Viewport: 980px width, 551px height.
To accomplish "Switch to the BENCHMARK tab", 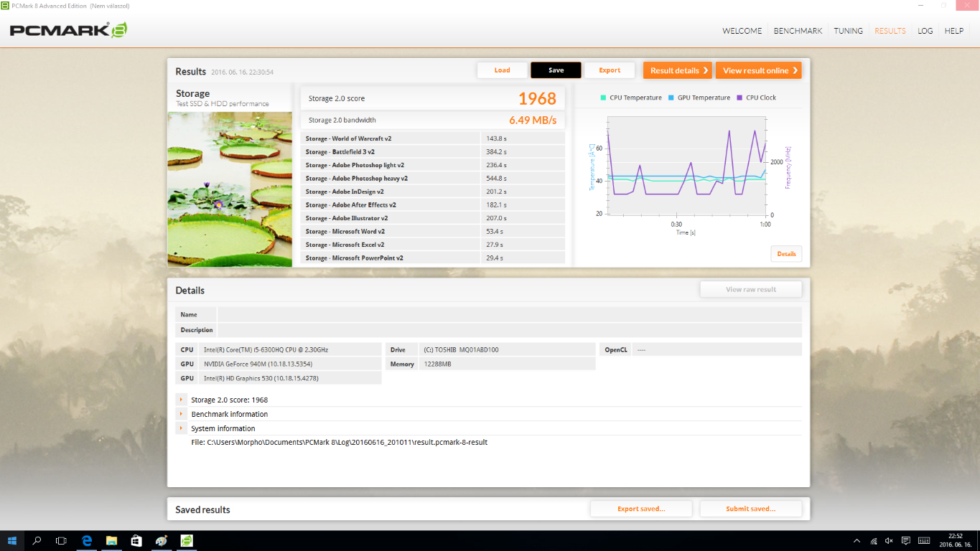I will coord(798,31).
